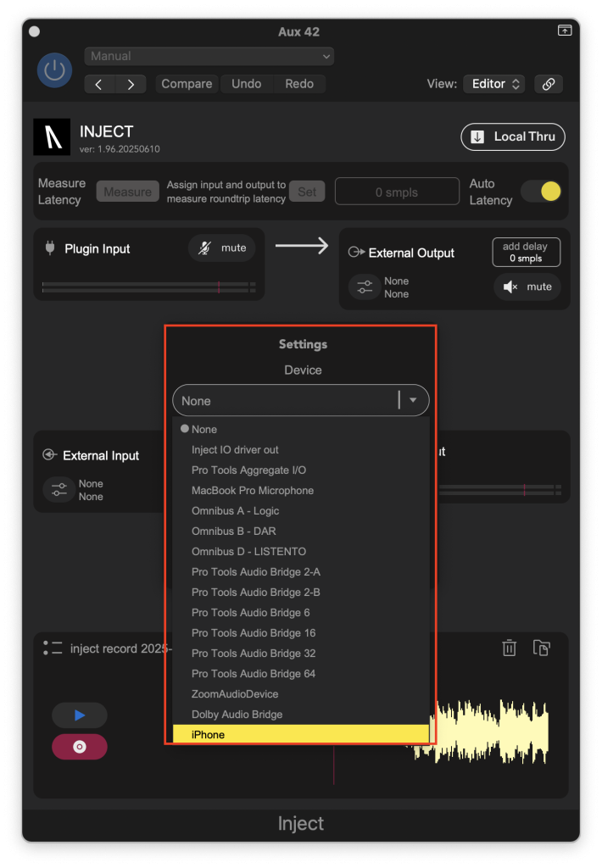Go to next preset arrow
The image size is (602, 868).
pyautogui.click(x=131, y=84)
